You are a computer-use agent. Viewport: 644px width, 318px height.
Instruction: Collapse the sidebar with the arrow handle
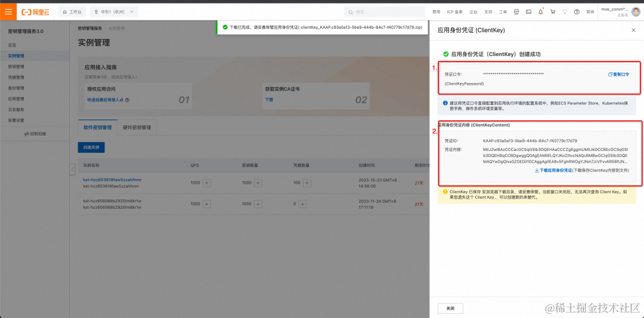72,169
